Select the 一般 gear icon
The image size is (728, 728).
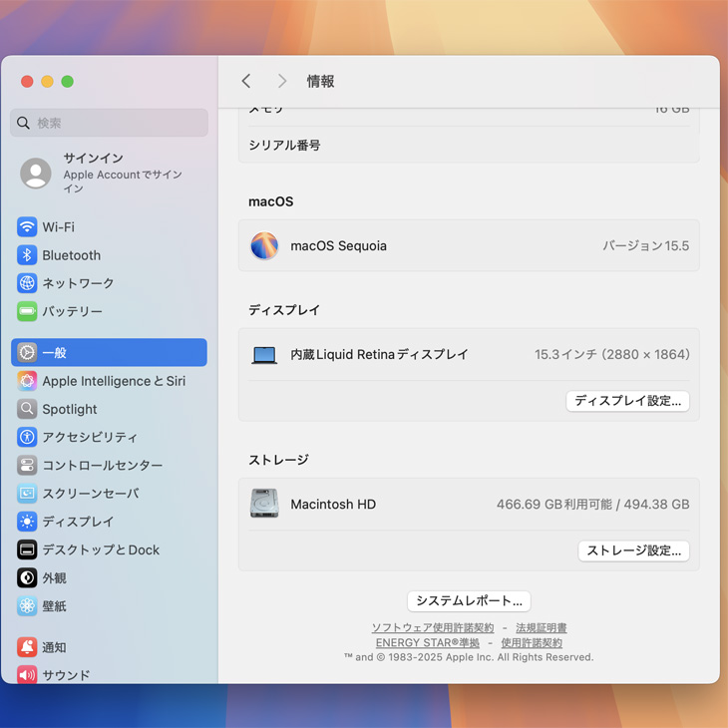point(27,352)
